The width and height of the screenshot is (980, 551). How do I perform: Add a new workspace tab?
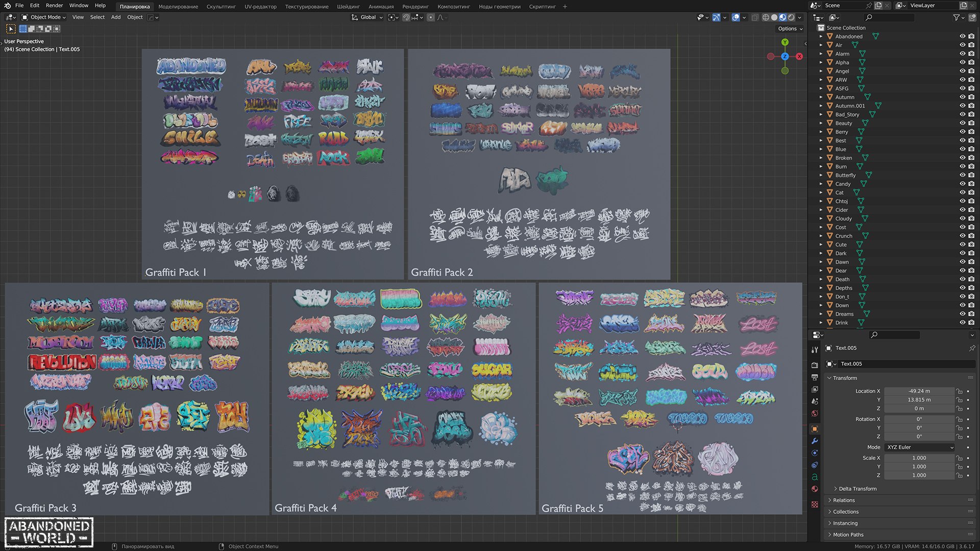point(565,7)
